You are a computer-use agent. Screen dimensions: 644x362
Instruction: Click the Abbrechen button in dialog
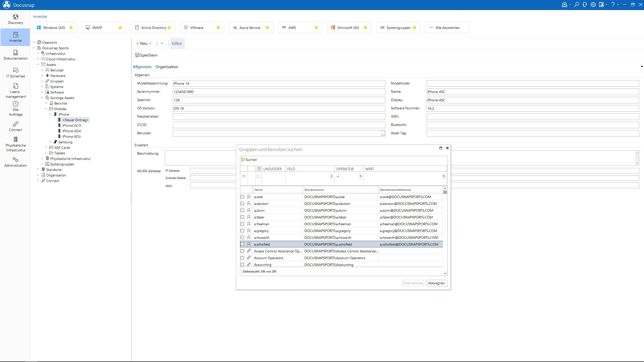coord(436,283)
